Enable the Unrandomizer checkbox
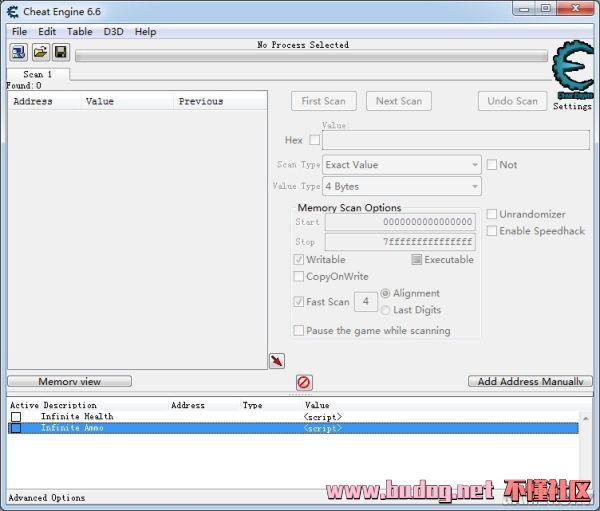Image resolution: width=600 pixels, height=511 pixels. point(491,214)
